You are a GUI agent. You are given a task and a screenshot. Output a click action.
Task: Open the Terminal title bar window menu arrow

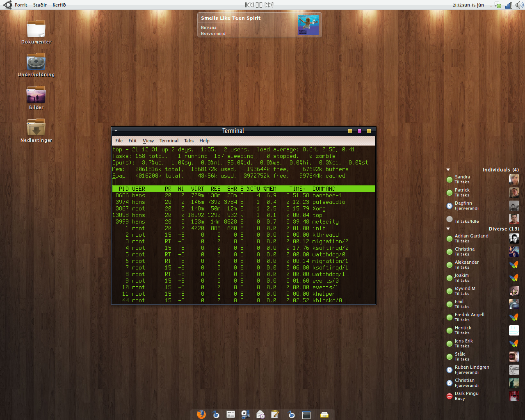116,131
